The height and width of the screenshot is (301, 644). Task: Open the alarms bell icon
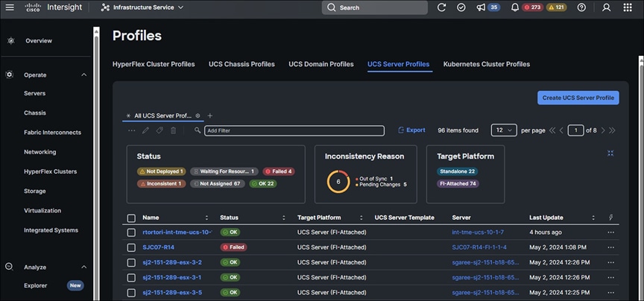(514, 7)
